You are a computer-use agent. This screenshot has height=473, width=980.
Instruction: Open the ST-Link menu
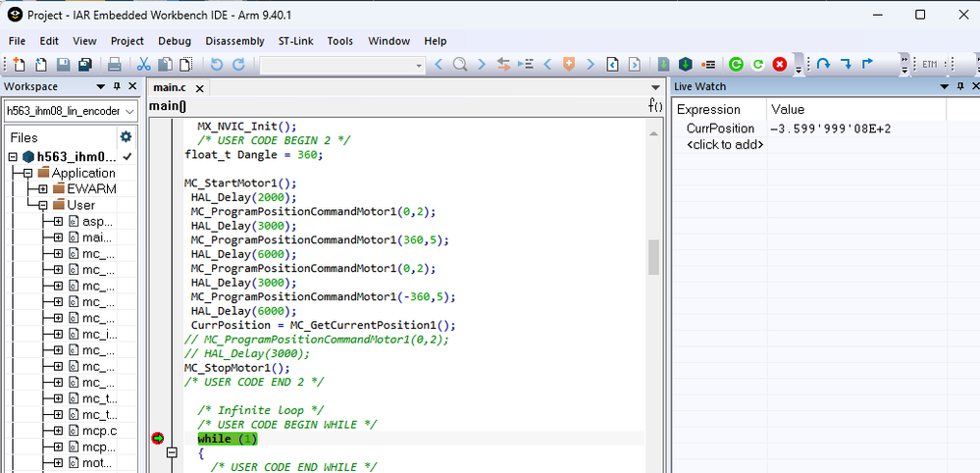point(295,41)
